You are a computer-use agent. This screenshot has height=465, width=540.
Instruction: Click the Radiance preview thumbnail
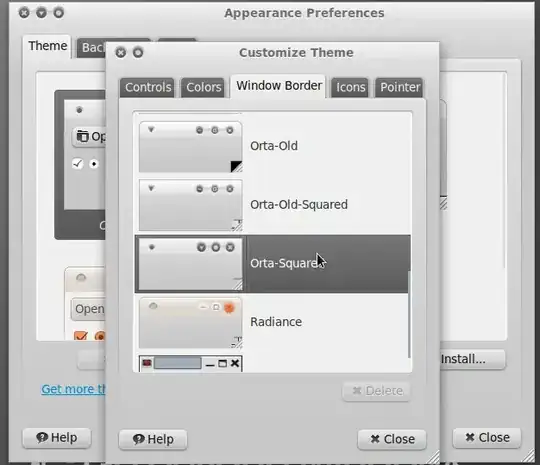[x=190, y=323]
